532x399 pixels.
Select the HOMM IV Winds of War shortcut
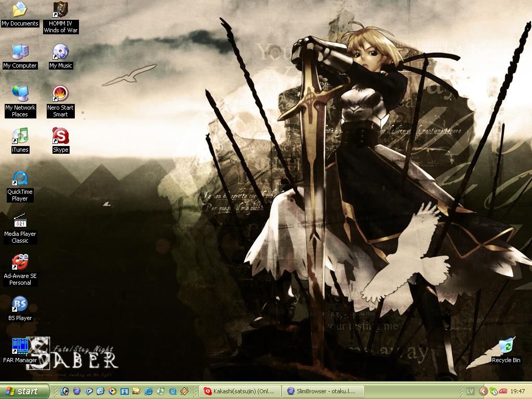pyautogui.click(x=61, y=18)
